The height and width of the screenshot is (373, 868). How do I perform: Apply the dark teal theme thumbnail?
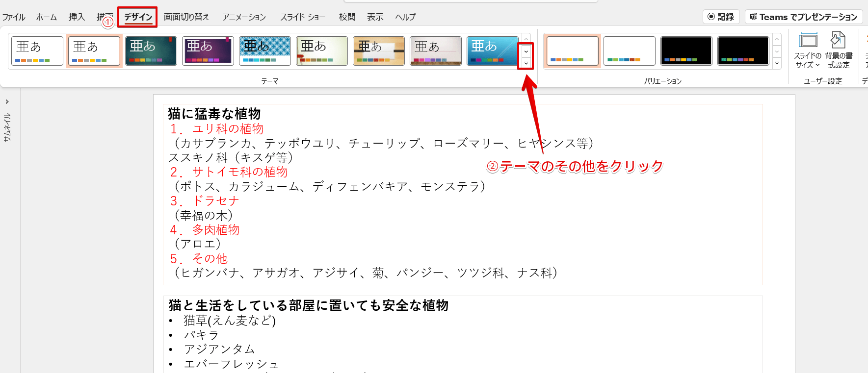point(151,51)
